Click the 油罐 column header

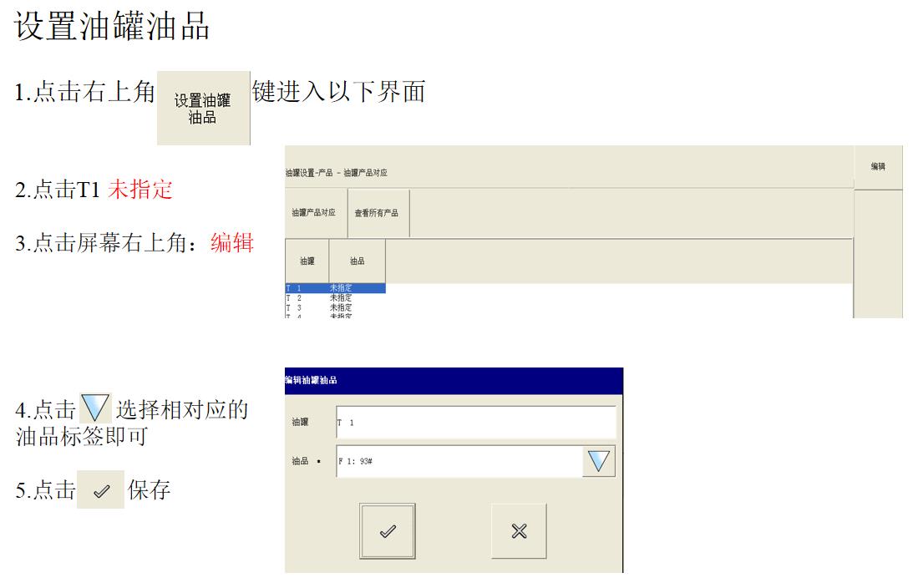tap(307, 261)
